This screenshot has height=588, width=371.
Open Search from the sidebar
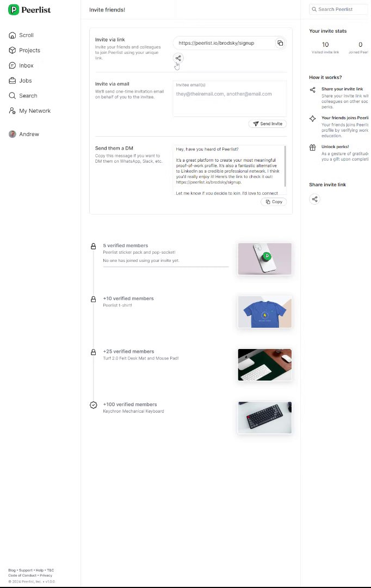(23, 96)
